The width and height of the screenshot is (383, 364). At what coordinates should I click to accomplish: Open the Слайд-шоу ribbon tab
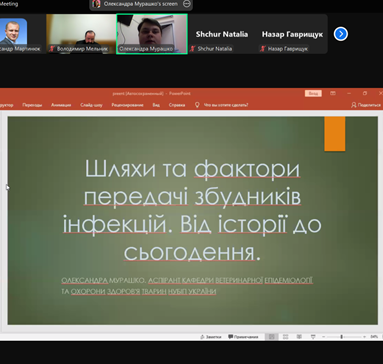pyautogui.click(x=91, y=105)
